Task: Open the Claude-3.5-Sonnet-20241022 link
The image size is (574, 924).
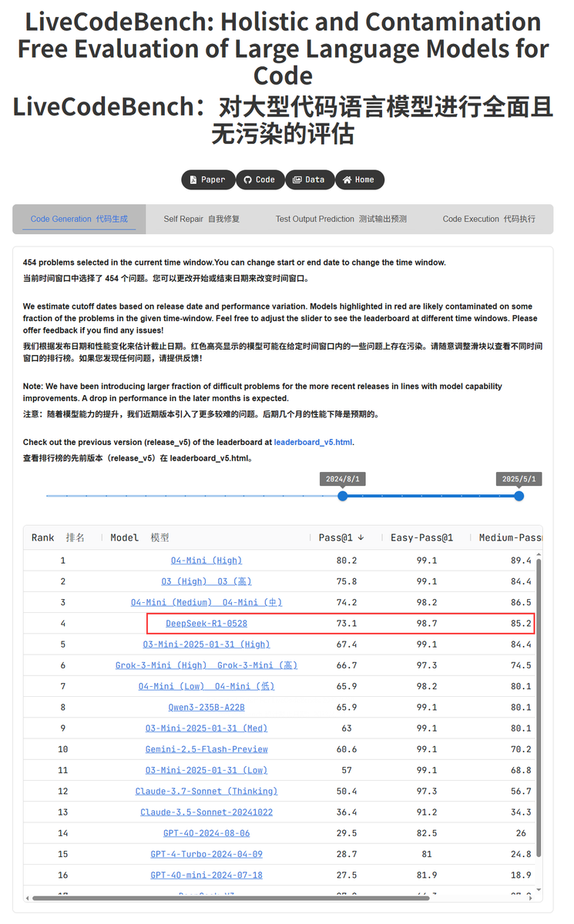Action: [206, 812]
